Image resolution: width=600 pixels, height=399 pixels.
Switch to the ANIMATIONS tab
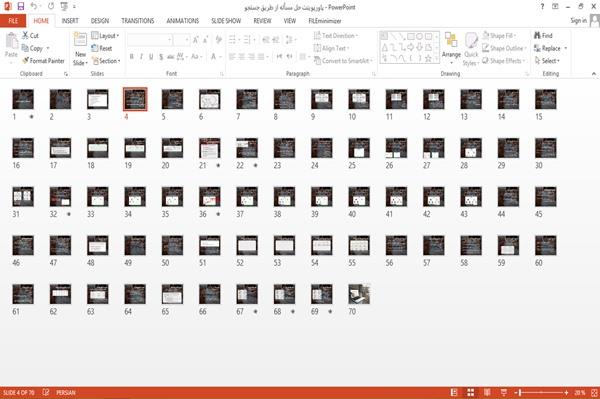click(x=183, y=21)
